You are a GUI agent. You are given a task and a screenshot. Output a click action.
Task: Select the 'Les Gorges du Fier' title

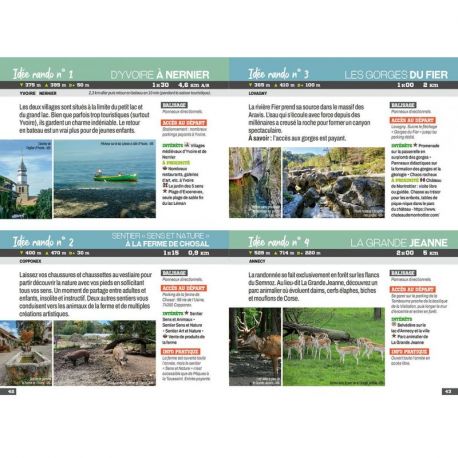pyautogui.click(x=396, y=75)
